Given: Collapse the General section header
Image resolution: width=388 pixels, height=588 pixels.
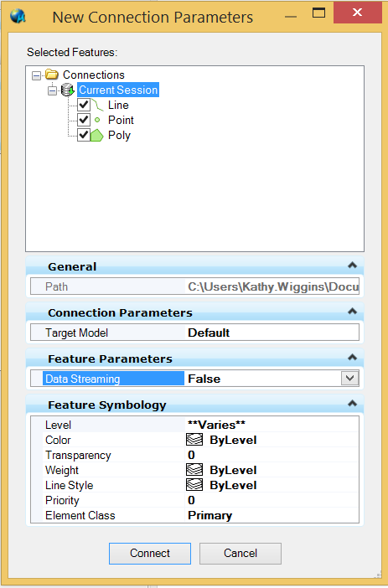Looking at the screenshot, I should click(x=352, y=266).
